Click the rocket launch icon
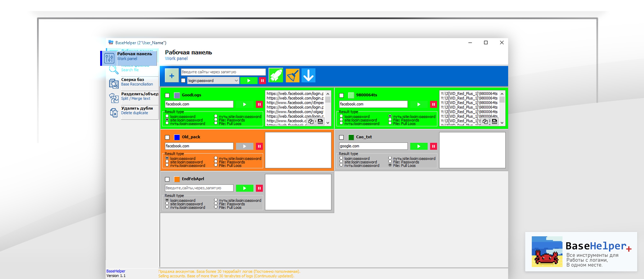Viewport: 644px width, 279px height. (x=275, y=75)
